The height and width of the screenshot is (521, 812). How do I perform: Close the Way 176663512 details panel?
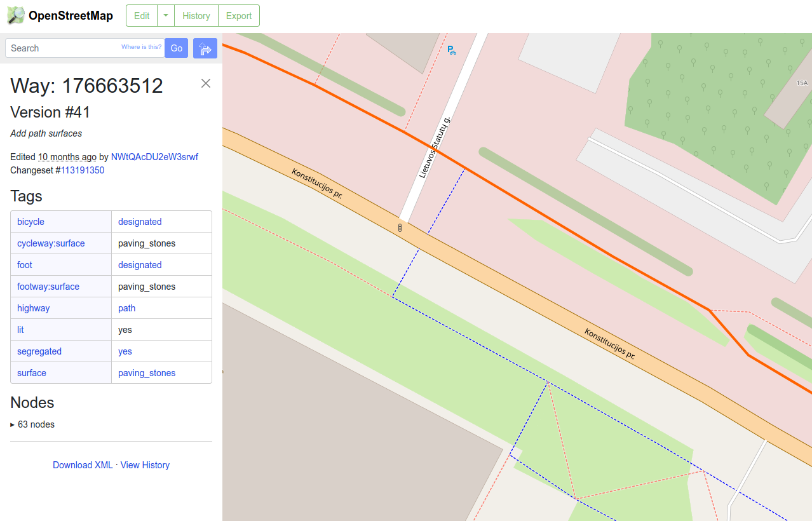[x=205, y=83]
